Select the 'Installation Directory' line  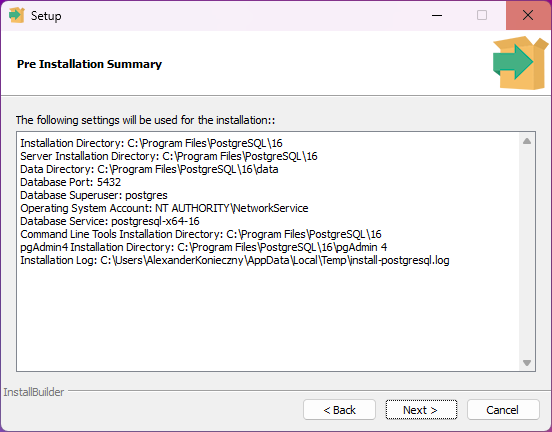point(151,143)
